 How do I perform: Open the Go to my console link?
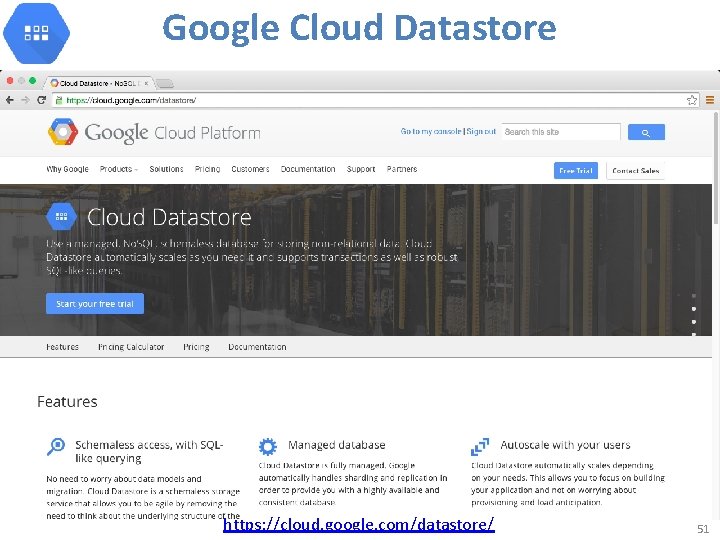click(x=431, y=131)
